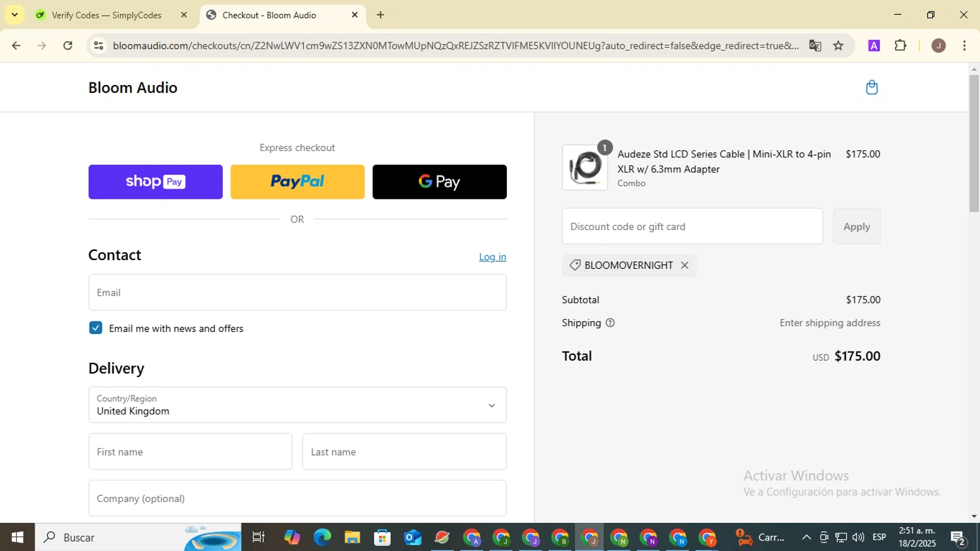The height and width of the screenshot is (551, 980).
Task: Open the purple A extension icon
Action: pyautogui.click(x=874, y=46)
